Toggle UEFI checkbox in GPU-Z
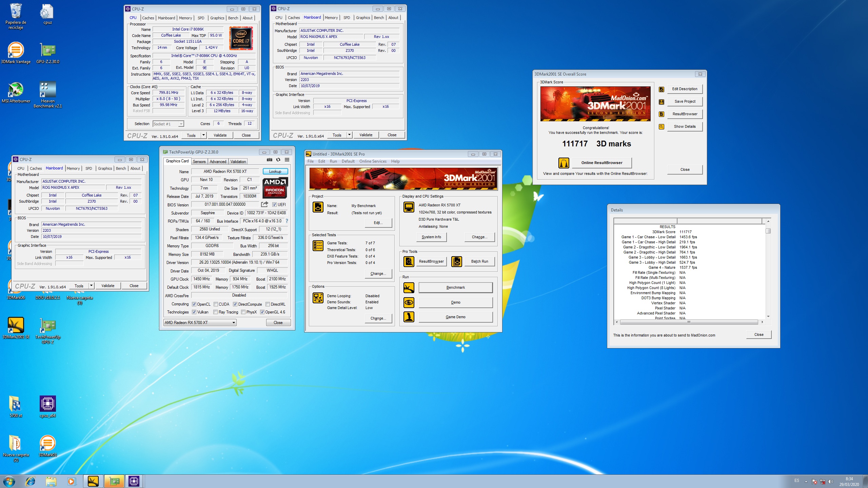The width and height of the screenshot is (868, 488). tap(274, 204)
